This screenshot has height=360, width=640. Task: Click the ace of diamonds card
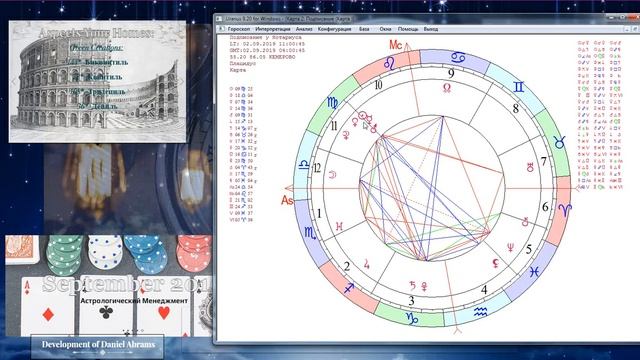[x=48, y=306]
